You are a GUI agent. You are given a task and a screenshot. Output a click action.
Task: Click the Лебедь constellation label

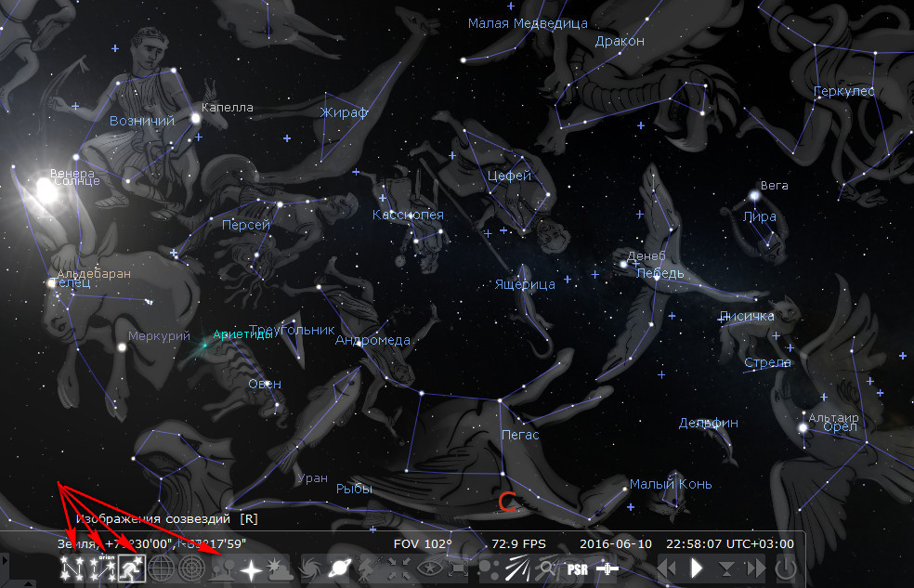point(659,273)
